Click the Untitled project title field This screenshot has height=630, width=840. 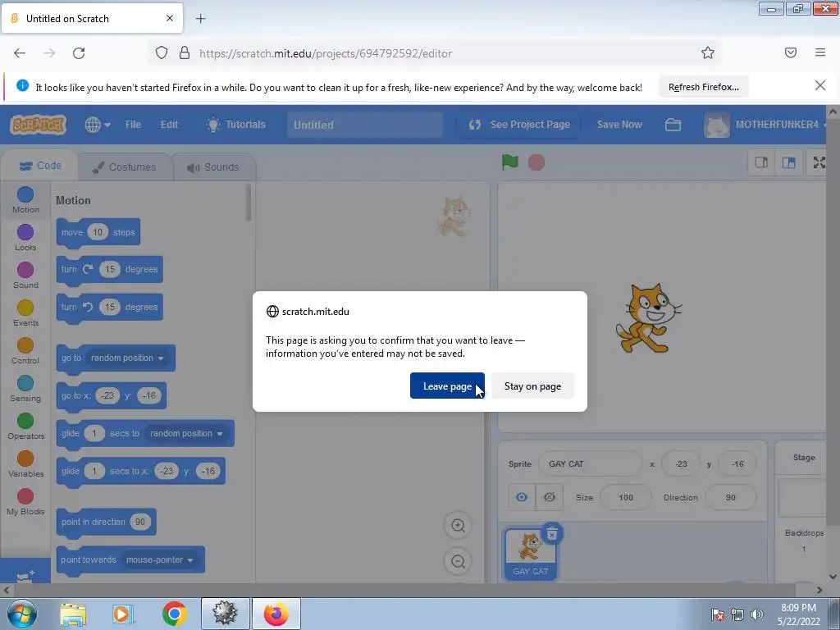[365, 125]
